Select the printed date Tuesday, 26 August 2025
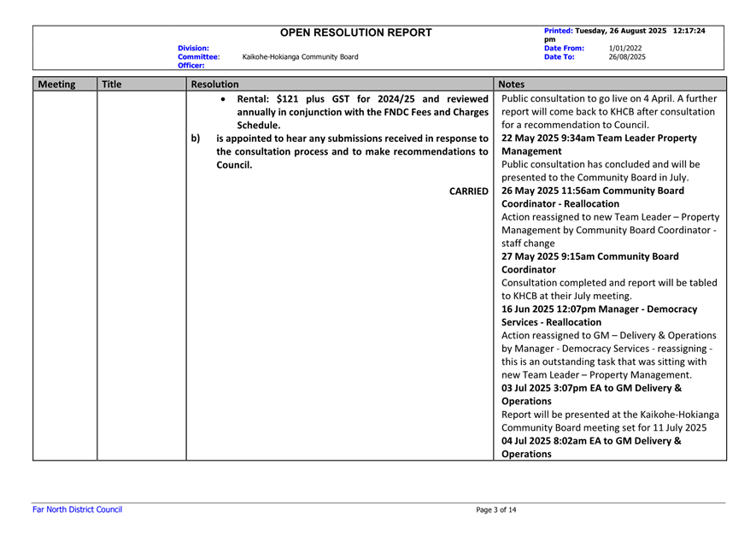756x535 pixels. [x=620, y=31]
